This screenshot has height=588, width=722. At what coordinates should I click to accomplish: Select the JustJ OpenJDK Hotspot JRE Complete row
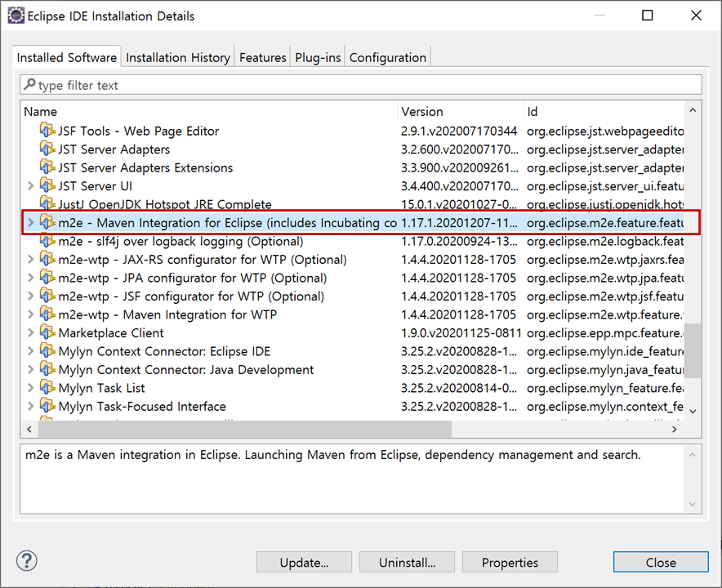tap(353, 204)
